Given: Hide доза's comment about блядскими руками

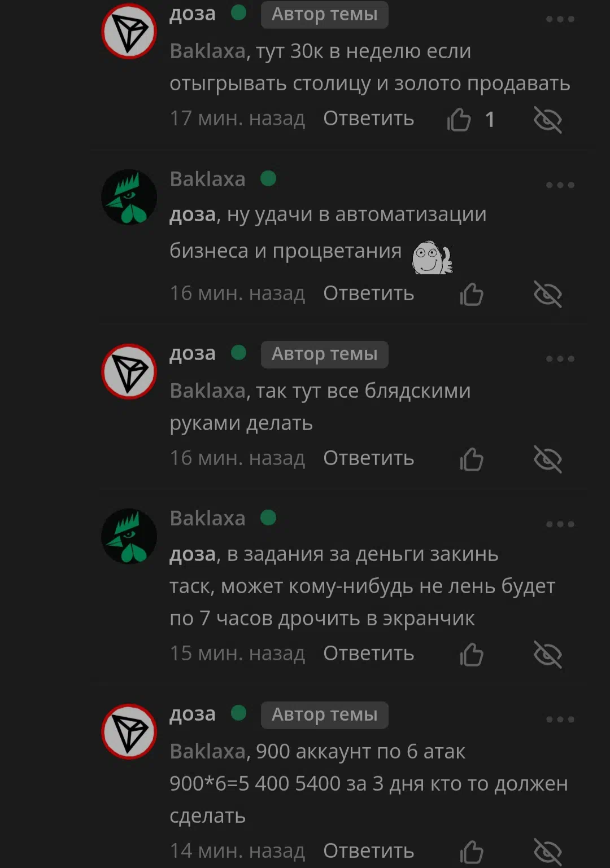Looking at the screenshot, I should click(x=548, y=459).
